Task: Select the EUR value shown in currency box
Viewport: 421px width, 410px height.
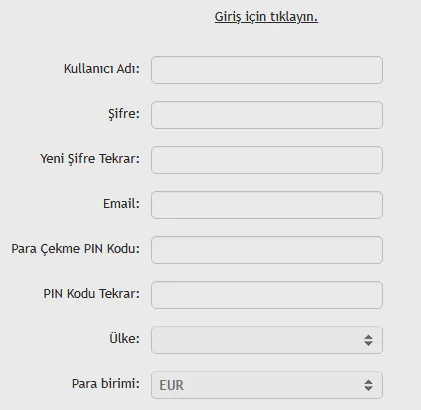Action: tap(171, 385)
